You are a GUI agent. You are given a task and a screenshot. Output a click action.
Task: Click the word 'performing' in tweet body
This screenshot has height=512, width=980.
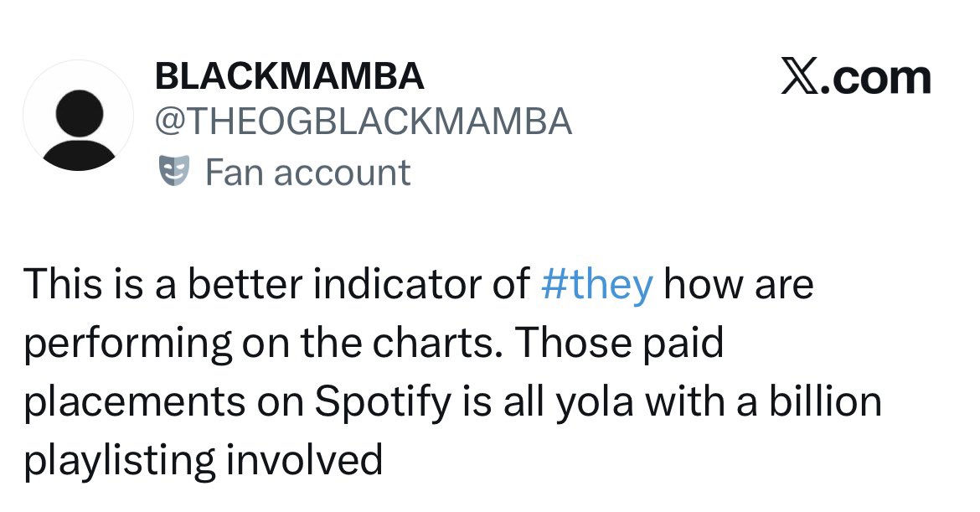[x=128, y=345]
